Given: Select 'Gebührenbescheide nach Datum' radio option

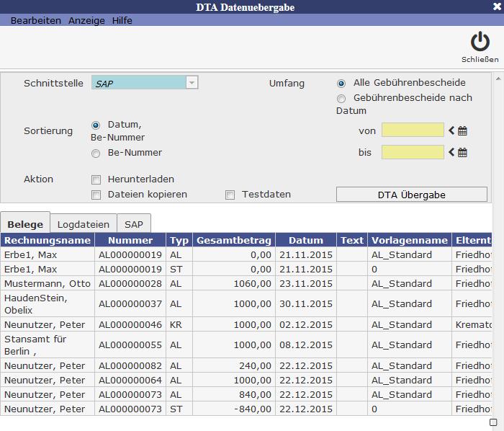Looking at the screenshot, I should coord(341,99).
